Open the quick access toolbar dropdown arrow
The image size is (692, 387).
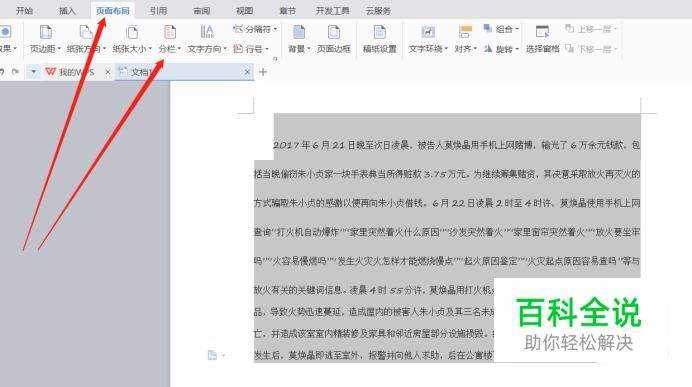pos(33,71)
